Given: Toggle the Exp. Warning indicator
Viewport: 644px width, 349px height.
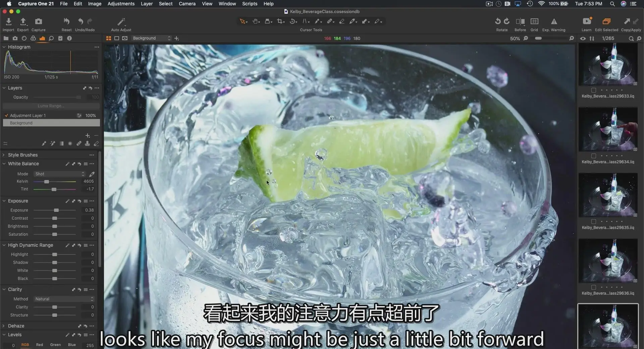Looking at the screenshot, I should (x=554, y=21).
